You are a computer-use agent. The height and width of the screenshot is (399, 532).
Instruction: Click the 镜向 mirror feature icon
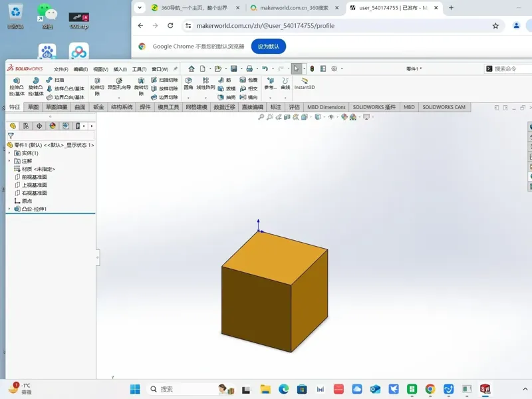point(243,97)
